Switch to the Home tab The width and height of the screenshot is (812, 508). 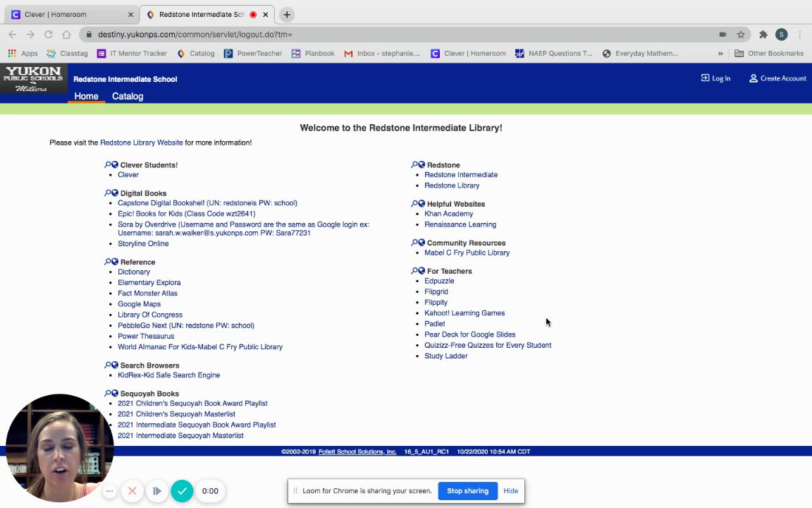[x=86, y=97]
